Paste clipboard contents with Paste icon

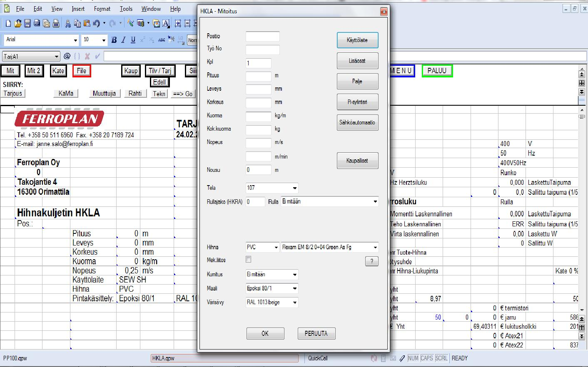pos(87,24)
